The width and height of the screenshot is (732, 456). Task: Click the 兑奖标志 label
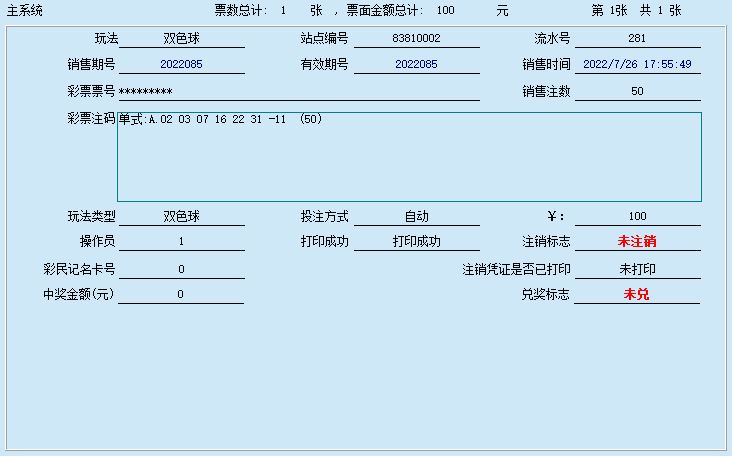[545, 295]
